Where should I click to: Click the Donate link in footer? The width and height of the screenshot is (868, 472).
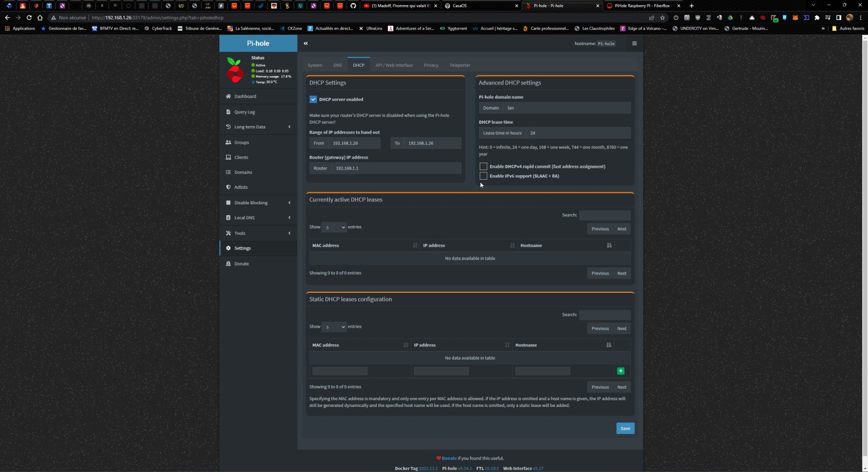click(449, 458)
